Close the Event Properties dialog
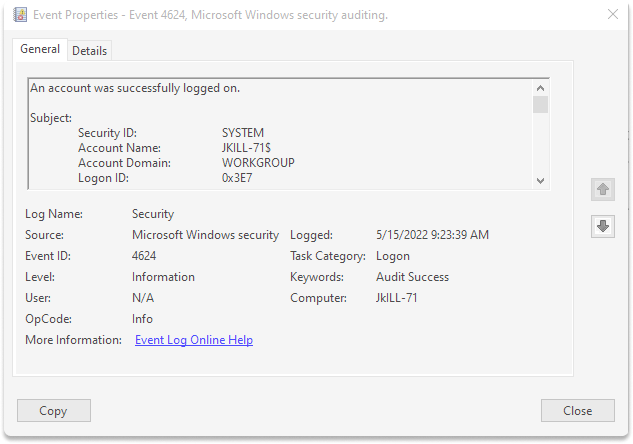 pyautogui.click(x=578, y=410)
